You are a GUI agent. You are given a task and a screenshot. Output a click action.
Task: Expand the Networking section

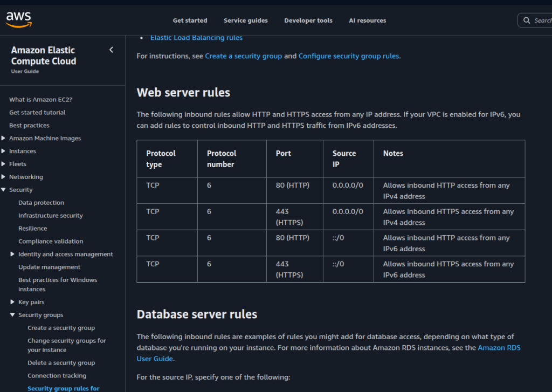(x=4, y=177)
